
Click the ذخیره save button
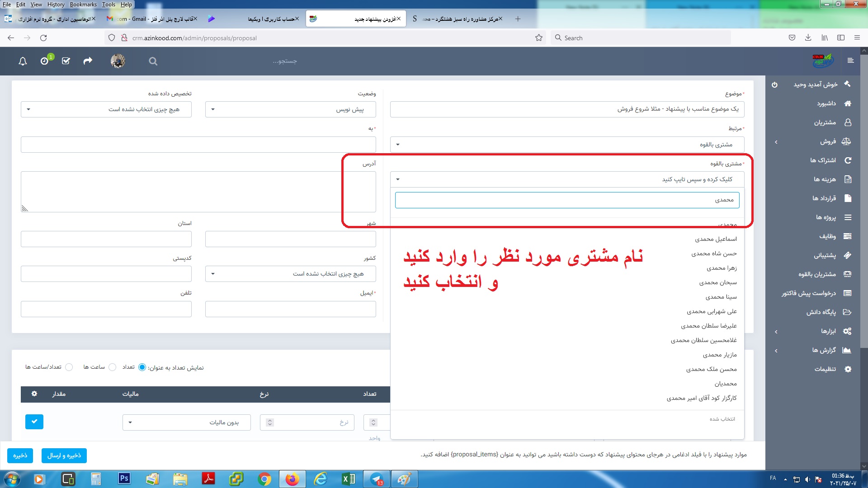(20, 455)
